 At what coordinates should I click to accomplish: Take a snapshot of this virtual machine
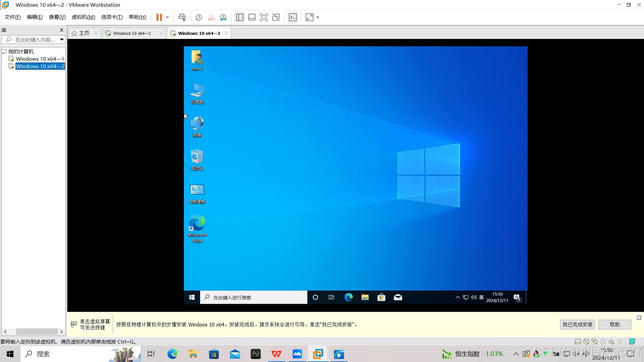(x=199, y=17)
